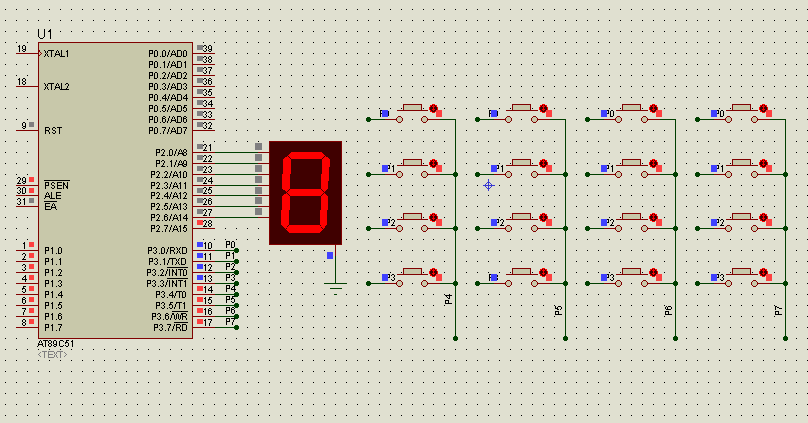808x423 pixels.
Task: Click the P2.0/A8 pin label
Action: (x=171, y=153)
